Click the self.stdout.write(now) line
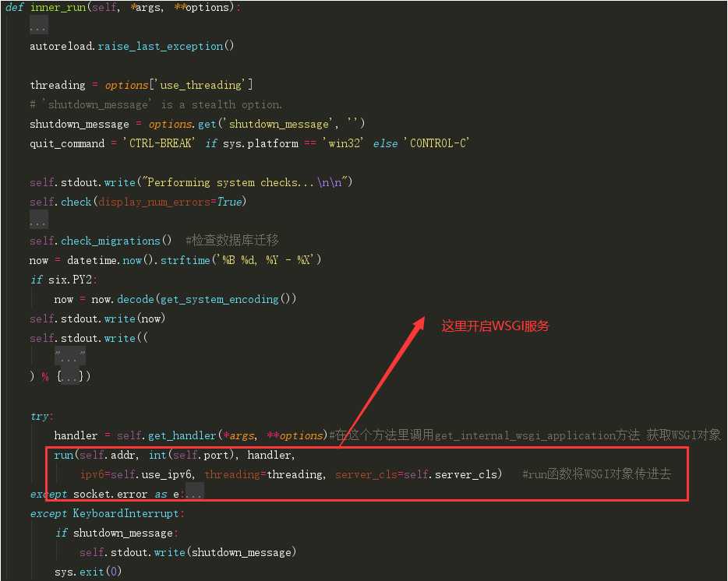 pos(97,319)
